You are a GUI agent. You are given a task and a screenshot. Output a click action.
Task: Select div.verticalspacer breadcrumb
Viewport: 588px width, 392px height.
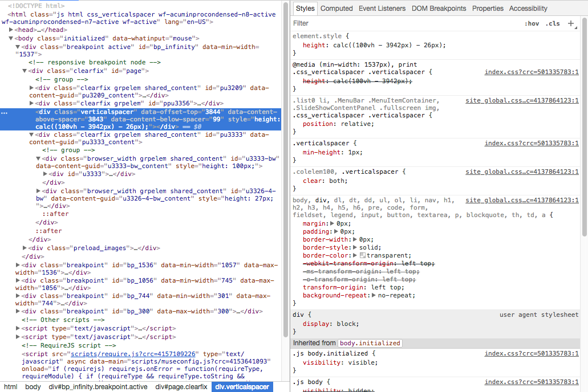tap(242, 387)
